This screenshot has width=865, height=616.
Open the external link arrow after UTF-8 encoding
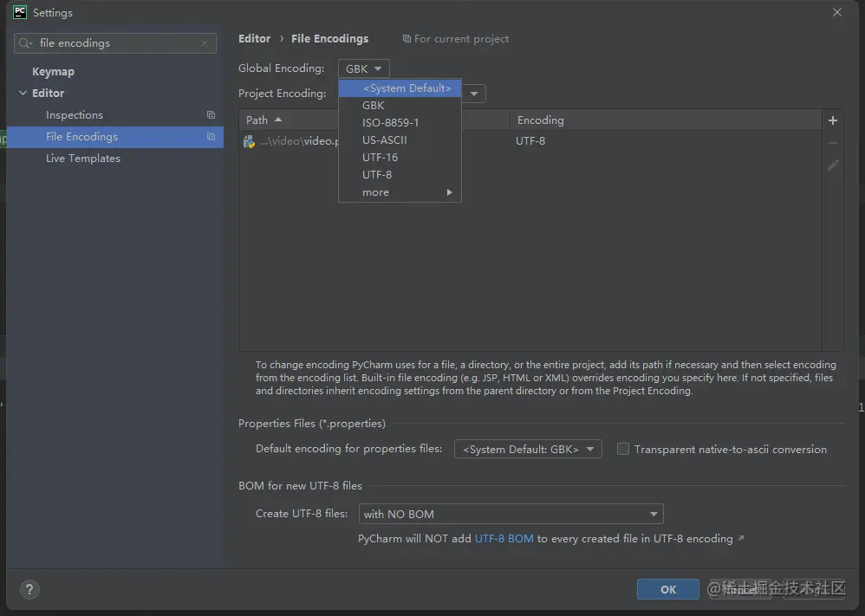(x=741, y=538)
